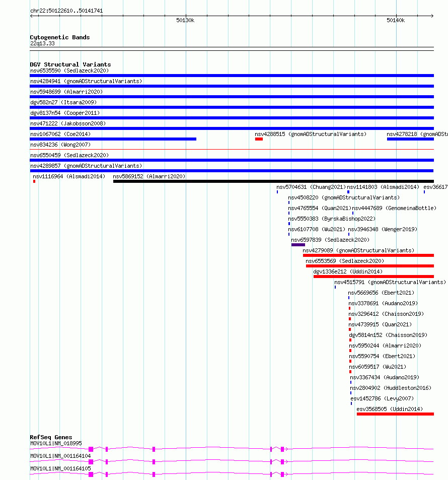The image size is (448, 480).
Task: Select the red bar under nsv4279089
Action: pyautogui.click(x=368, y=255)
